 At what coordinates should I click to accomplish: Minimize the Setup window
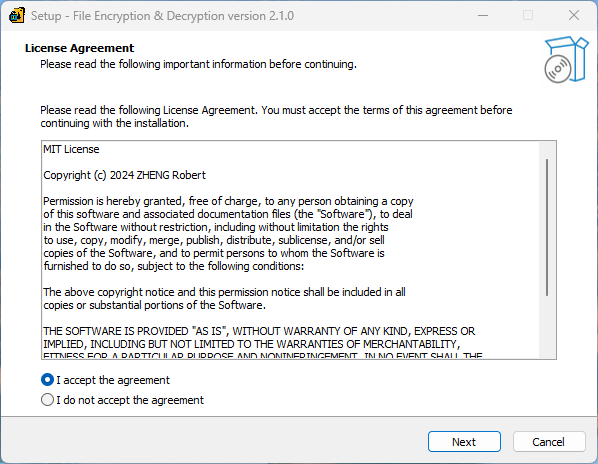pyautogui.click(x=483, y=16)
